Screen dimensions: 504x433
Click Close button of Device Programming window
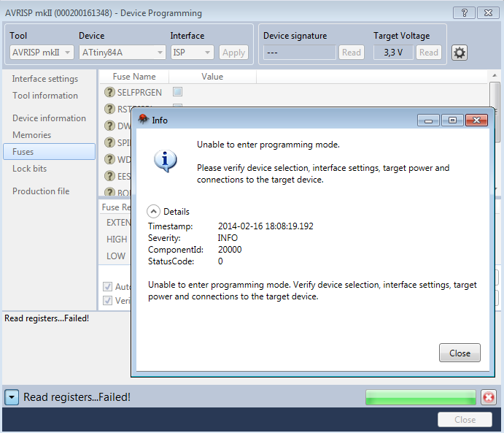click(x=465, y=419)
